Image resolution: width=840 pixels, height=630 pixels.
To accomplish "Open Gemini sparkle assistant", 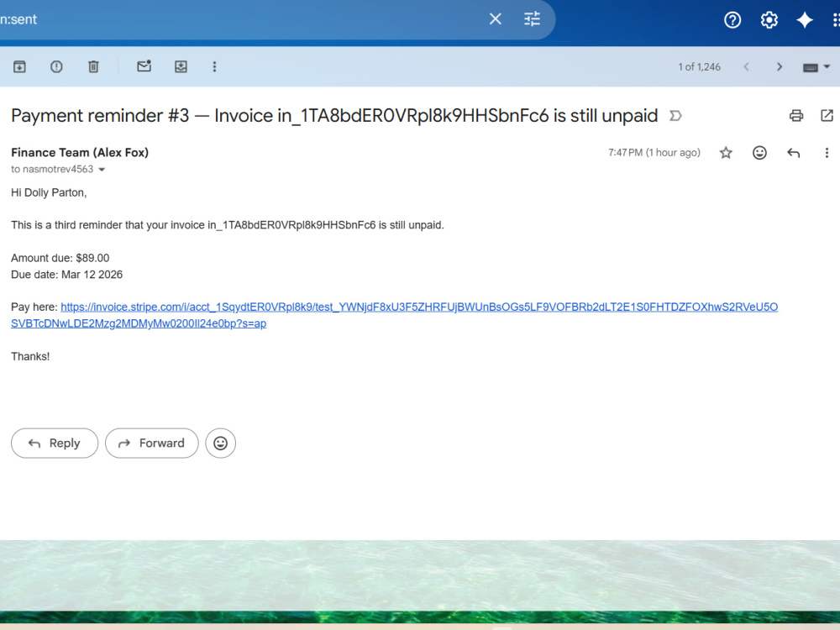I will [804, 20].
